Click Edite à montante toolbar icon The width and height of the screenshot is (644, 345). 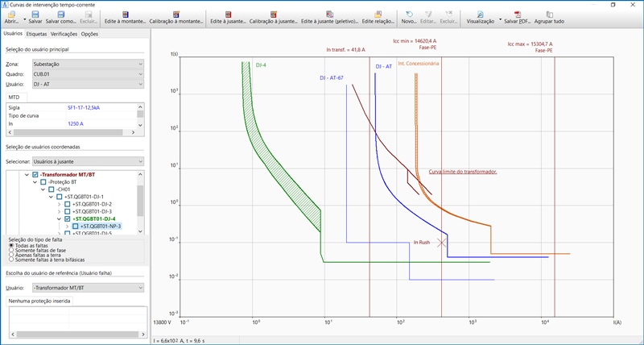point(122,15)
